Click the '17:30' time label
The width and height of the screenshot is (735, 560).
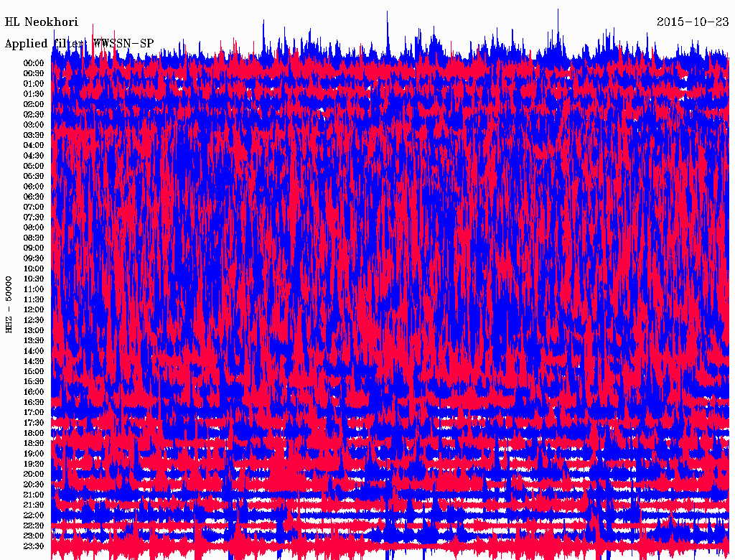click(x=34, y=423)
